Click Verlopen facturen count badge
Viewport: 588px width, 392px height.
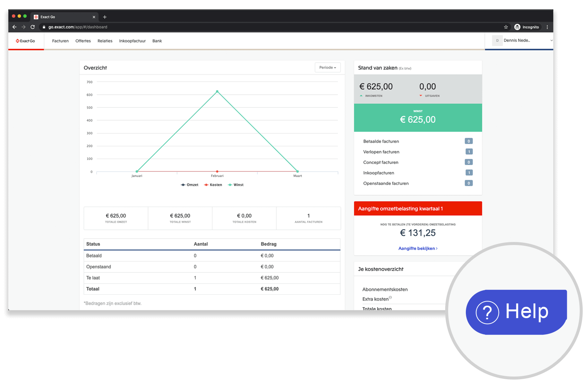469,152
